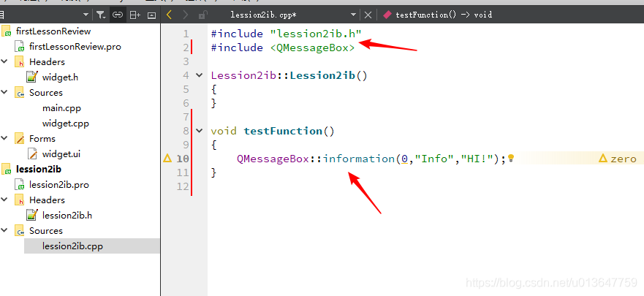Click the close-pane icon in sidebar toolbar
644x296 pixels.
click(151, 15)
